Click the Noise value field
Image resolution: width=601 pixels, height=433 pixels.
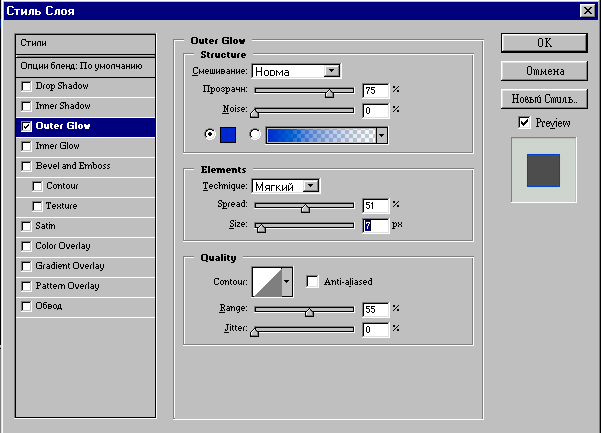point(376,111)
